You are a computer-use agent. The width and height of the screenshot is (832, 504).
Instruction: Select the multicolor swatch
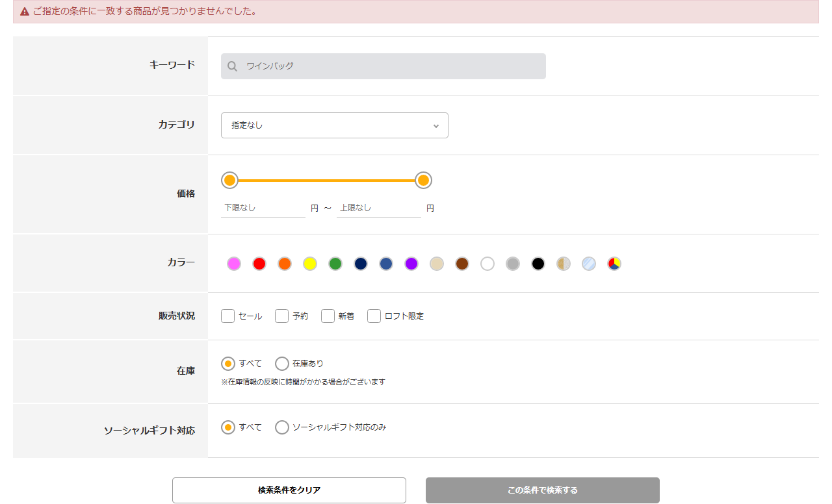[614, 264]
